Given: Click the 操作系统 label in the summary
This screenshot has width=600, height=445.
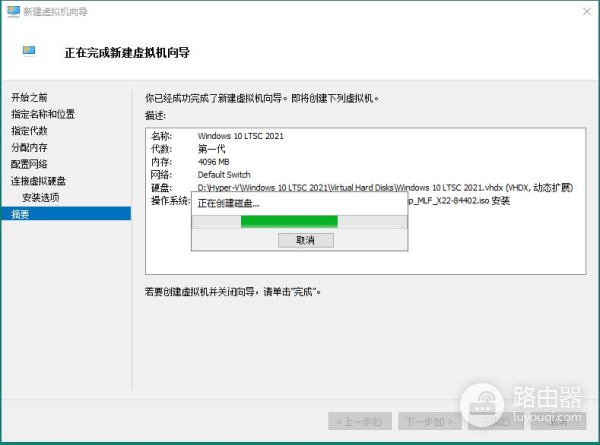Looking at the screenshot, I should [x=171, y=200].
